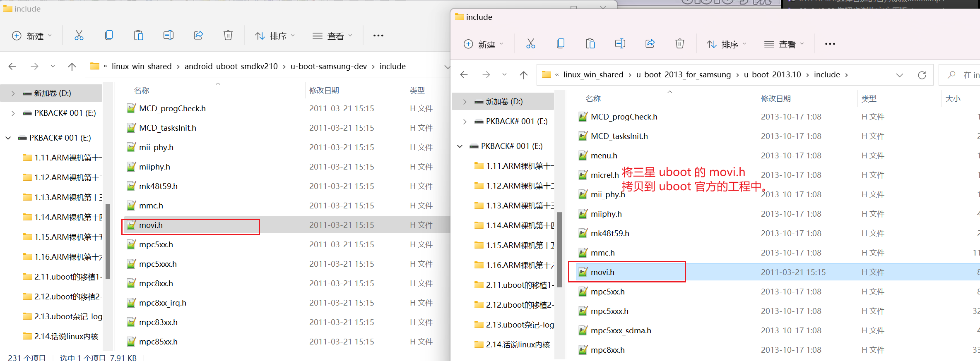Image resolution: width=980 pixels, height=361 pixels.
Task: Open 1.16.ARM裸机 folder in right navigation pane
Action: click(x=514, y=265)
